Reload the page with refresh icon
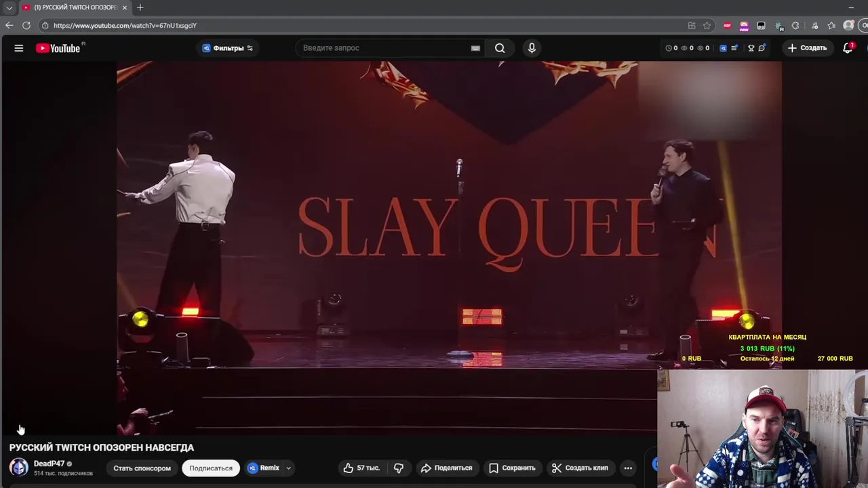Viewport: 868px width, 488px height. click(26, 25)
